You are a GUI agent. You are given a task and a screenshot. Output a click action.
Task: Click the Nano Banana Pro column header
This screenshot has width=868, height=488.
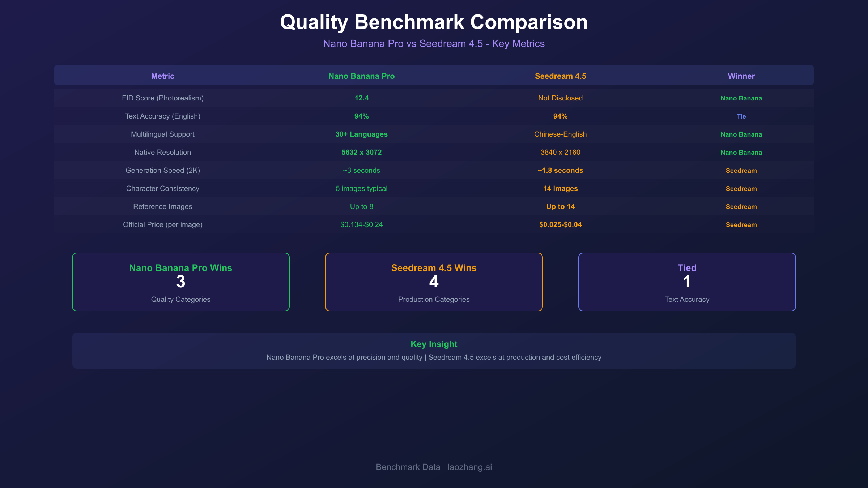[x=361, y=76]
